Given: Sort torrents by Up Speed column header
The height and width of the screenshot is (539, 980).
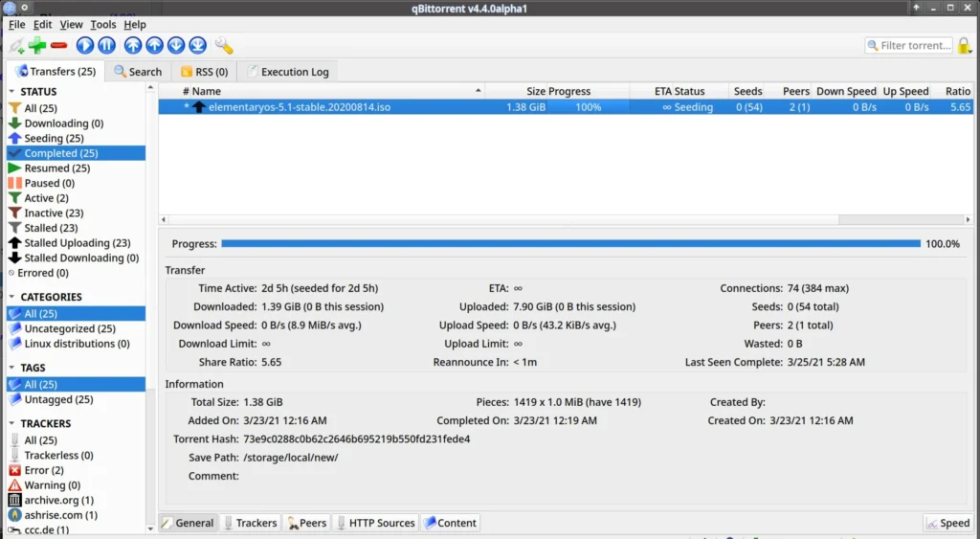Looking at the screenshot, I should tap(905, 91).
